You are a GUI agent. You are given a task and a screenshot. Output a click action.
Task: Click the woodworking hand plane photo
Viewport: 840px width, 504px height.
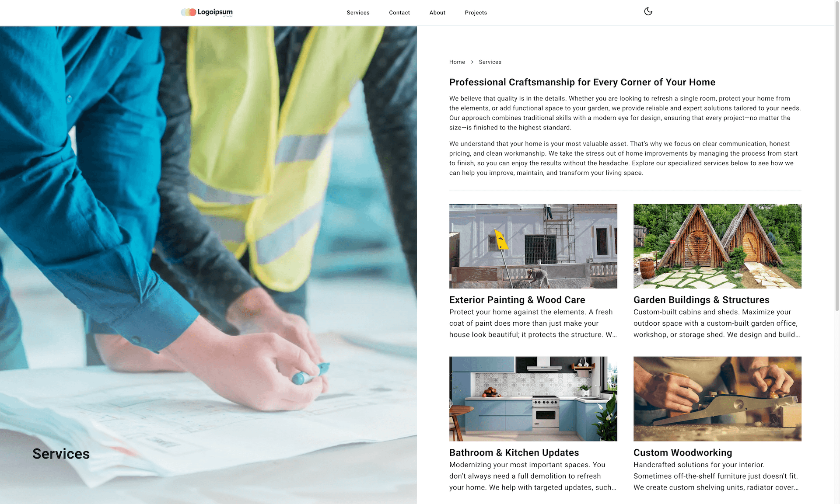coord(717,399)
